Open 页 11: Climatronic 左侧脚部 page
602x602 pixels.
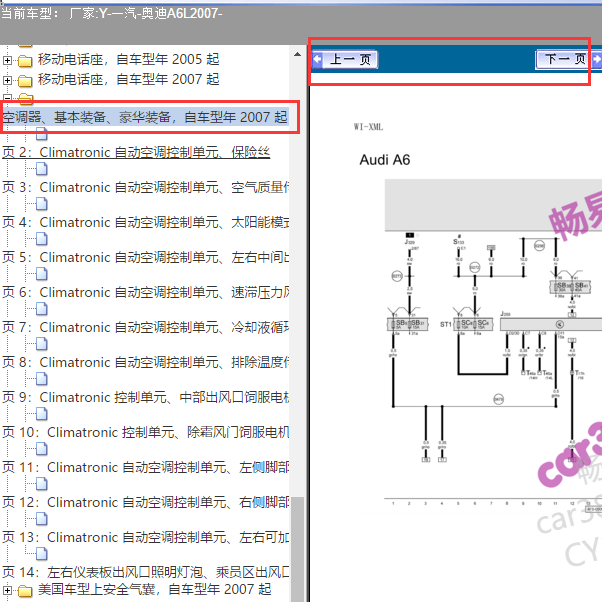click(x=146, y=467)
